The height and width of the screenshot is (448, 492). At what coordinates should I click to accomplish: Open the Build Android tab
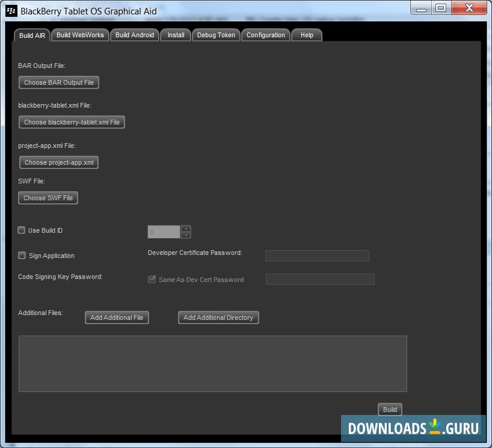click(x=135, y=35)
